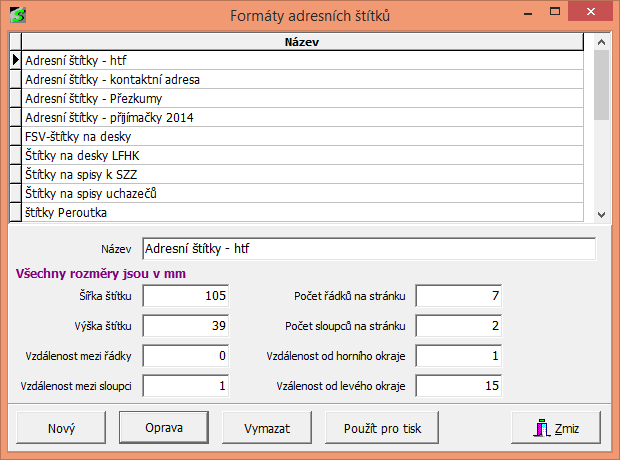This screenshot has width=620, height=460.
Task: Focus the Název text field
Action: point(367,248)
